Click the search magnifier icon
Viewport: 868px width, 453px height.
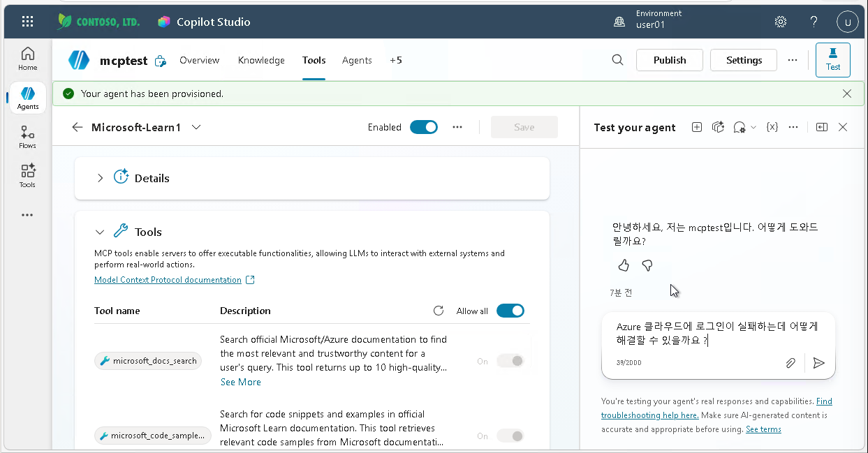(x=617, y=60)
